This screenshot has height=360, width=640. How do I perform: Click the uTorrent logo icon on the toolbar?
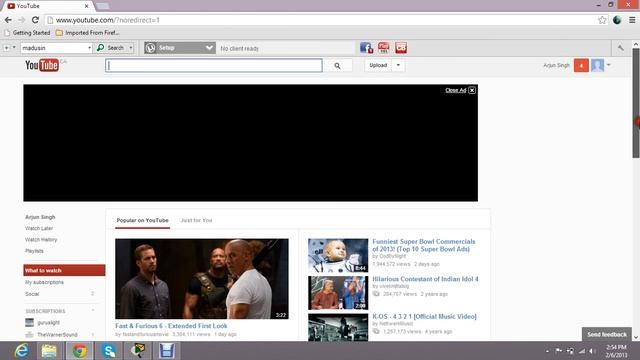(x=151, y=48)
